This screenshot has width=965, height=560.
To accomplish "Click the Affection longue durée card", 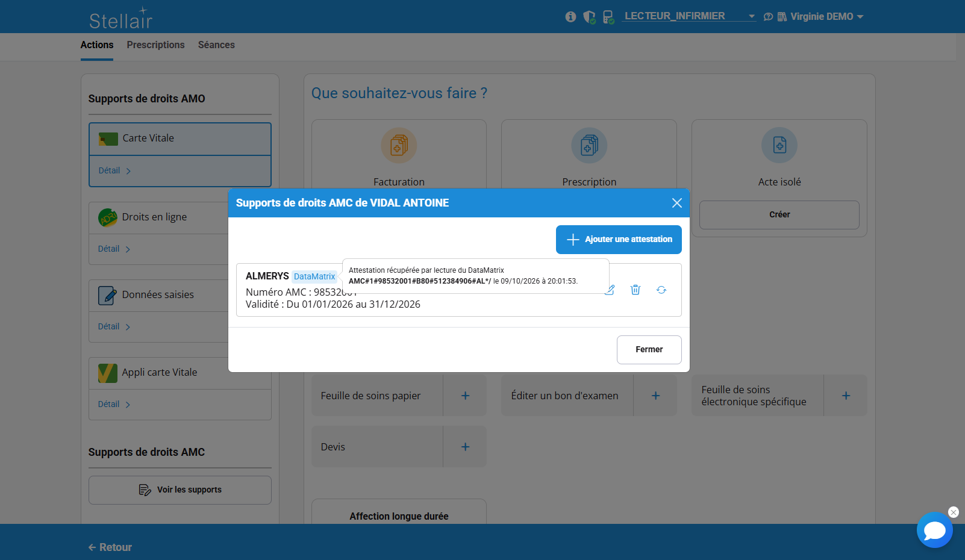I will (x=399, y=512).
